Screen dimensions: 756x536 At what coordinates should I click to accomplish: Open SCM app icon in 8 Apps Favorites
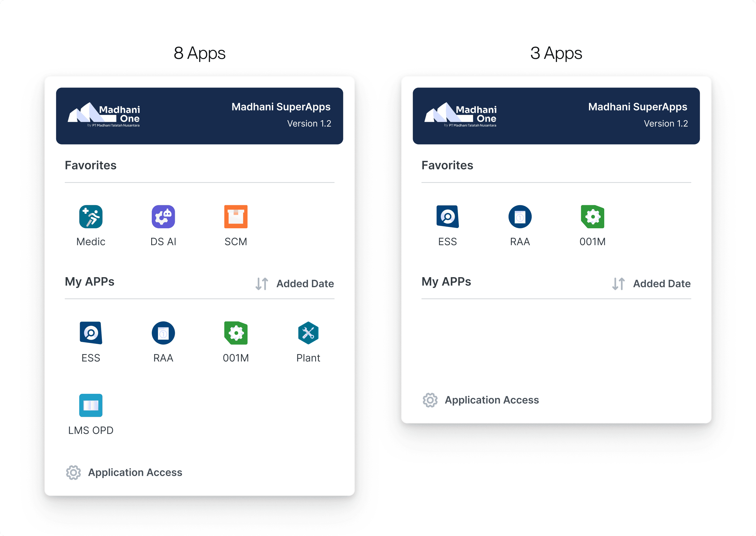pos(236,217)
